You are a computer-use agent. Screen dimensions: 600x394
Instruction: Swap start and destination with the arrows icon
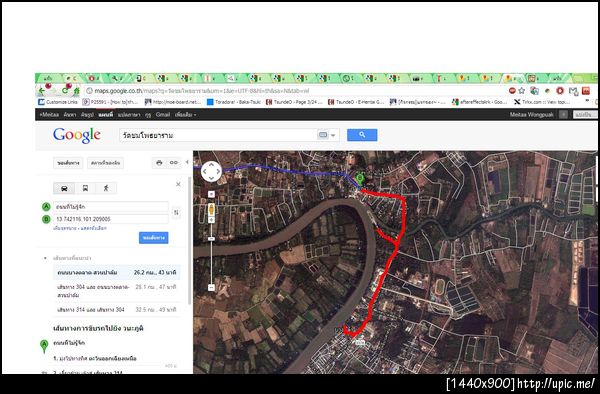coord(176,212)
